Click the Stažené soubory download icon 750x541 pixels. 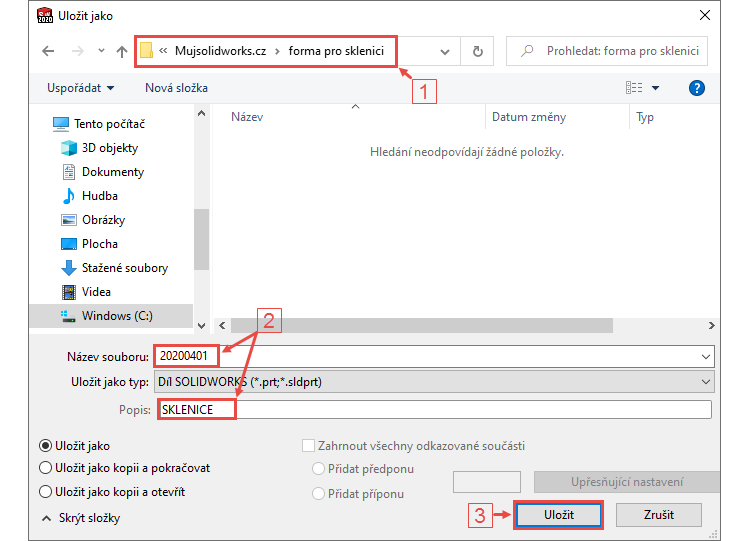tap(69, 268)
